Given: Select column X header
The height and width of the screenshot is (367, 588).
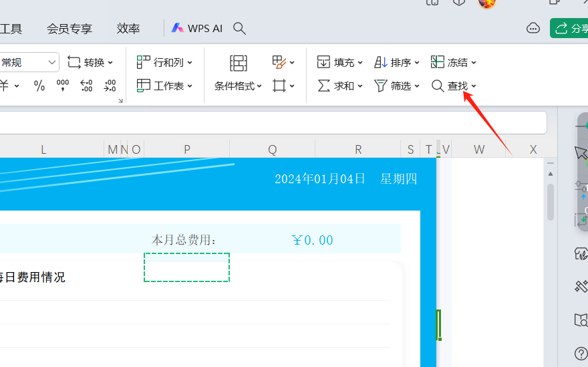Looking at the screenshot, I should click(x=533, y=149).
